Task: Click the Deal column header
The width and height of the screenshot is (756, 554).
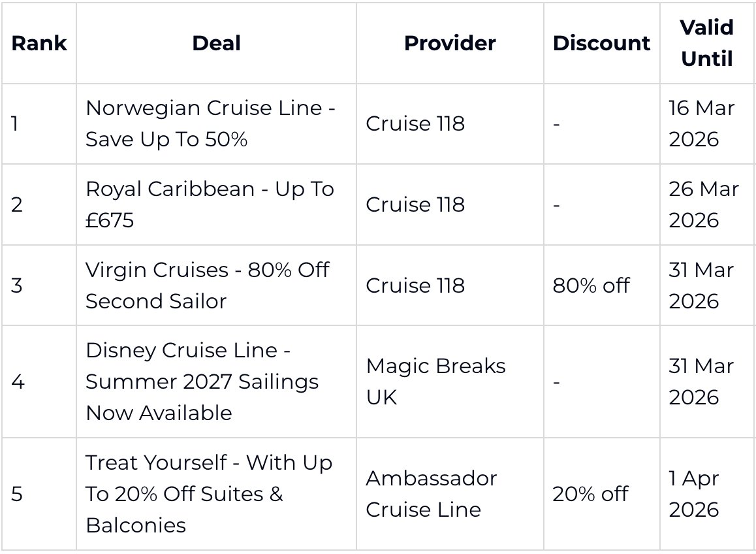Action: pyautogui.click(x=216, y=43)
